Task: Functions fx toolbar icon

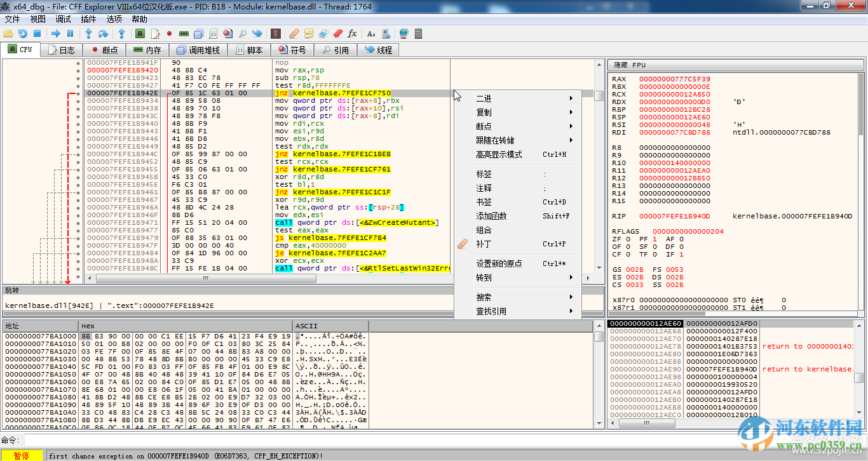Action: [x=352, y=33]
